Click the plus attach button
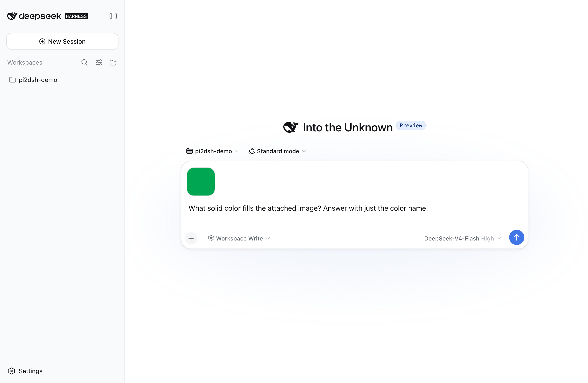 click(191, 238)
